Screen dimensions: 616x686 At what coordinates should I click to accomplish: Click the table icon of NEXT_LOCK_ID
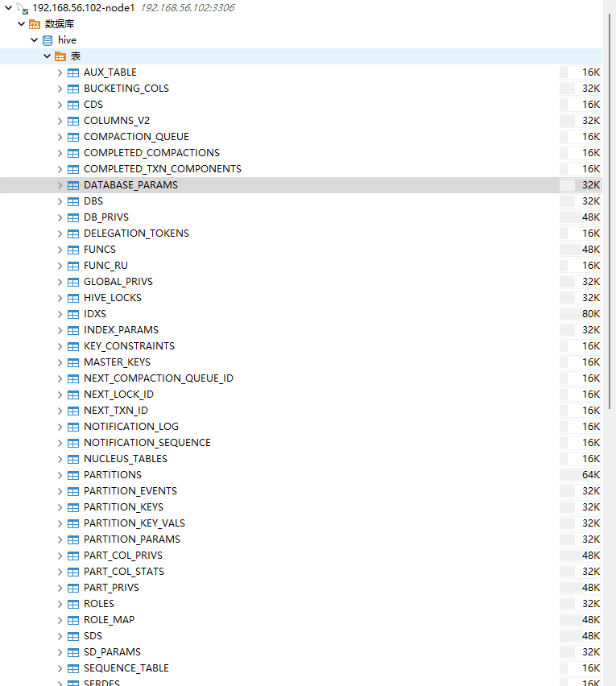click(73, 395)
